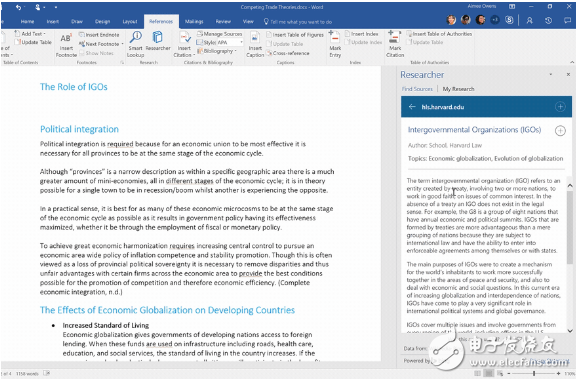576x379 pixels.
Task: Switch to Review tab
Action: pos(223,22)
